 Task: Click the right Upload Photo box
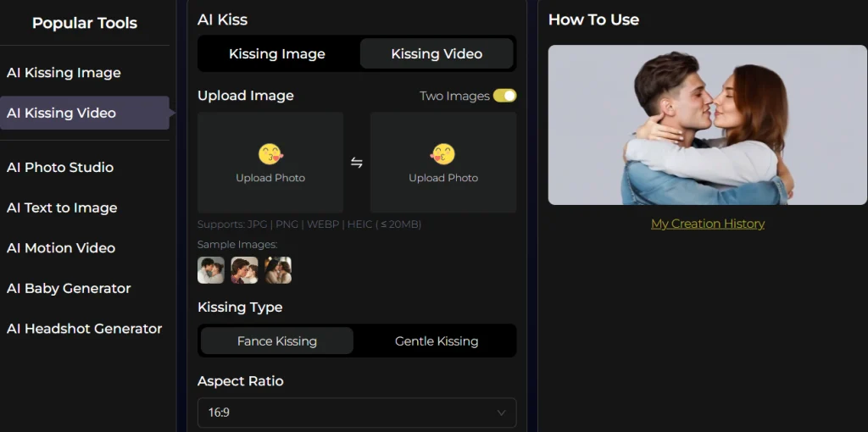(442, 163)
